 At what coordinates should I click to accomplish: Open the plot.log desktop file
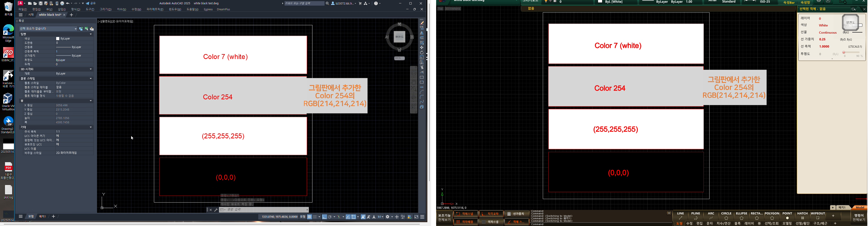coord(8,192)
